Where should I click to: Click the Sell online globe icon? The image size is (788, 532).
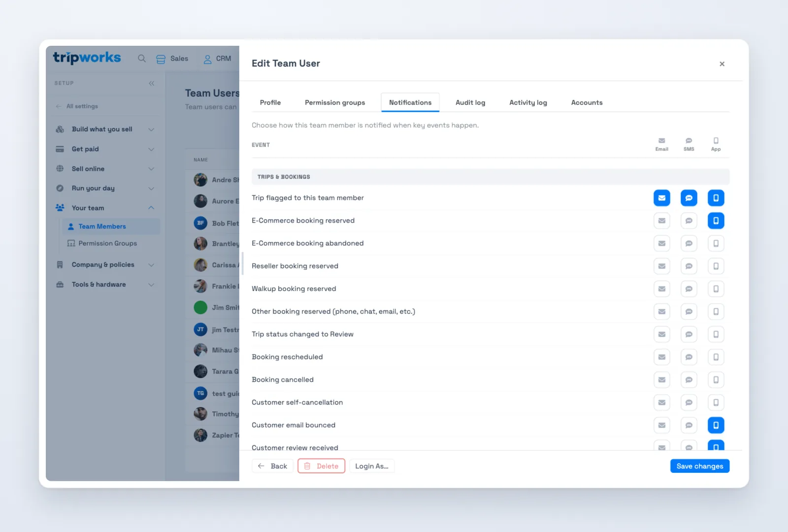click(x=60, y=168)
